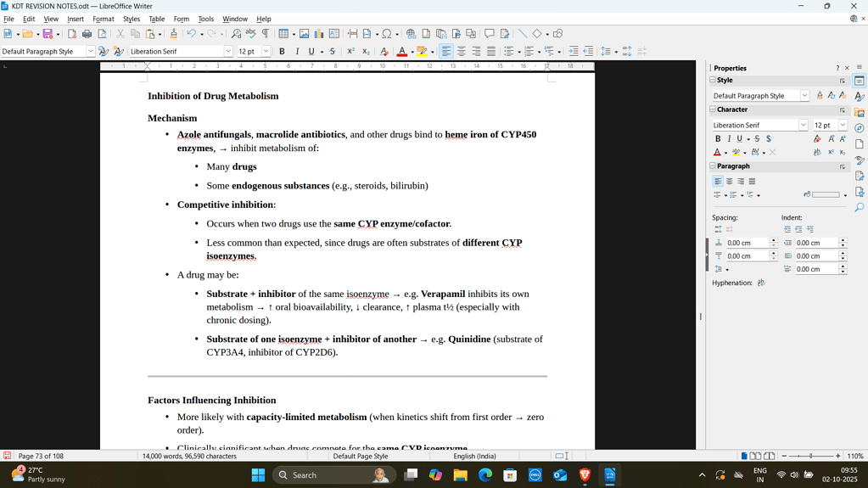Screen dimensions: 868x488
Task: Insert a hyperlink
Action: tap(411, 34)
